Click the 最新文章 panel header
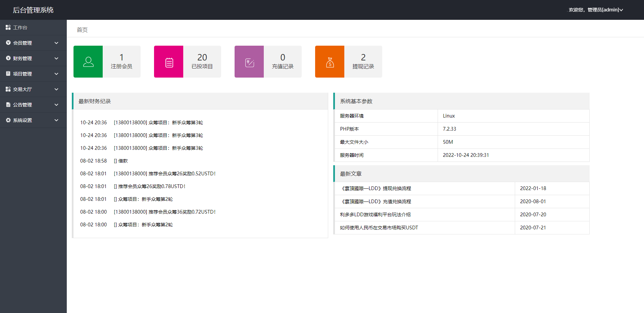The width and height of the screenshot is (644, 313). point(462,174)
